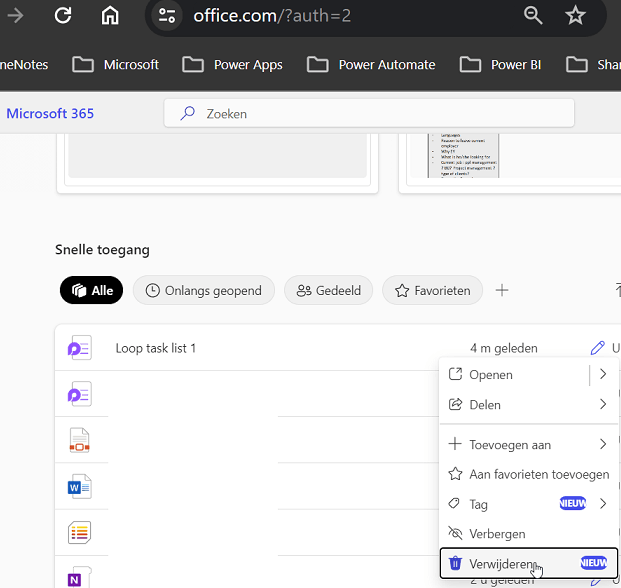
Task: Select the Alle filter pill
Action: [x=91, y=290]
